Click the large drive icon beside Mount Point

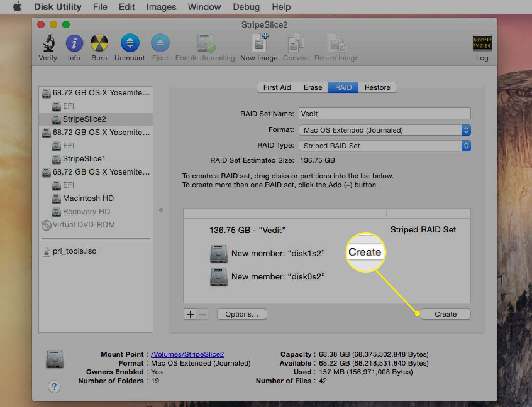coord(55,359)
